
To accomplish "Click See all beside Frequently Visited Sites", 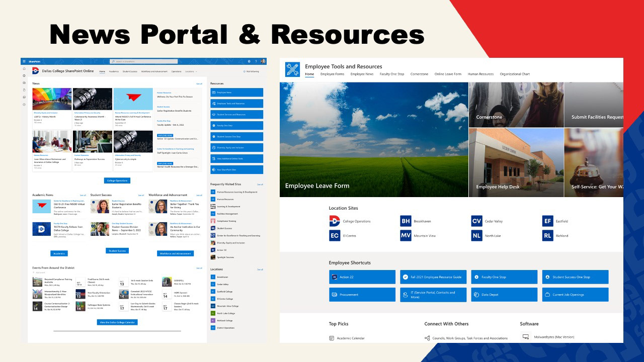I will click(x=260, y=185).
